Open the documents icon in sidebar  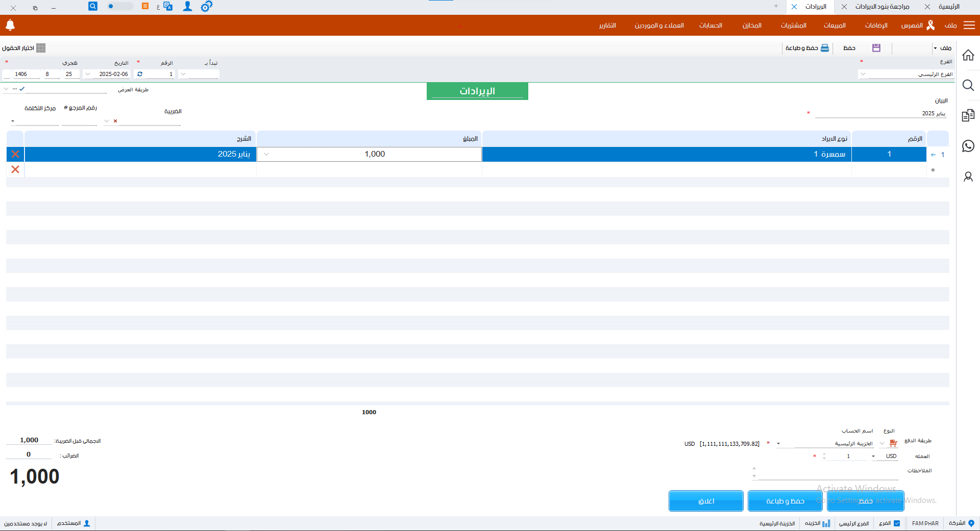968,116
